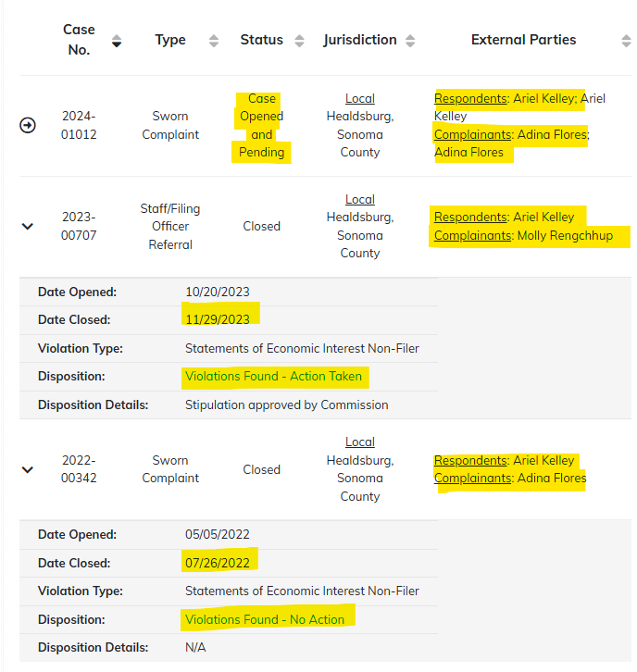Sort by External Parties column arrows
Image resolution: width=637 pixels, height=672 pixels.
[626, 41]
